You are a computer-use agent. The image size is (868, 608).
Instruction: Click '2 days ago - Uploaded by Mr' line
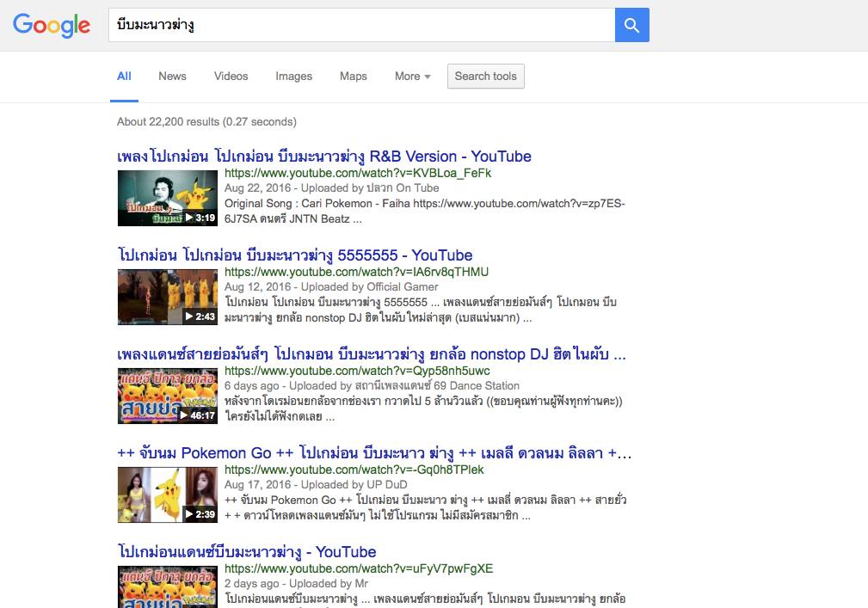coord(296,584)
